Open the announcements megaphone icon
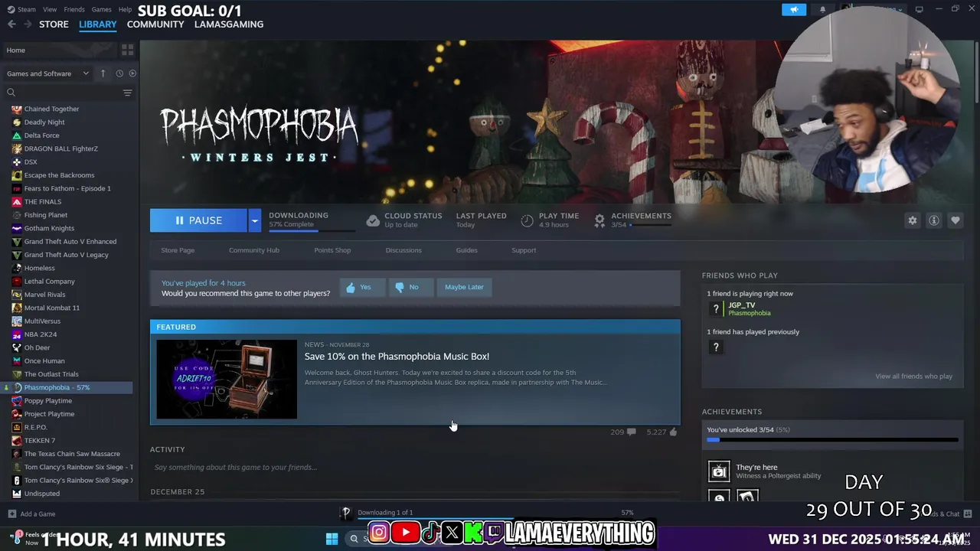Screen dimensions: 980x551 (x=794, y=9)
